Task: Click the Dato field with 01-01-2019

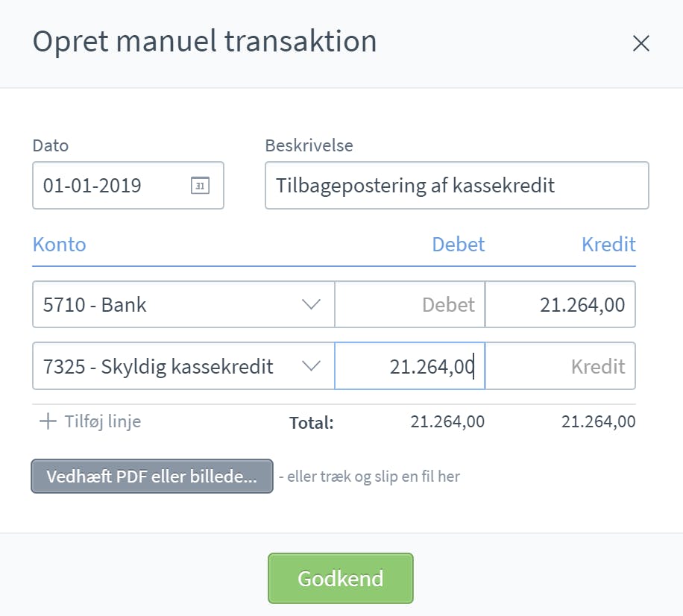Action: click(128, 186)
